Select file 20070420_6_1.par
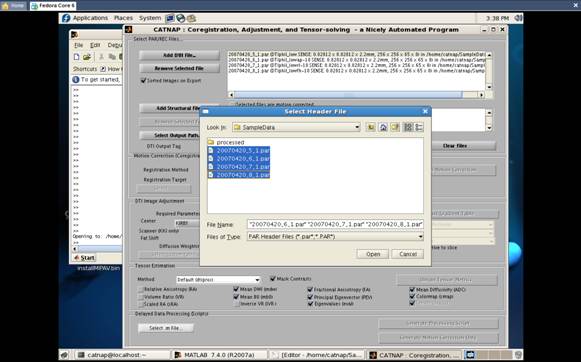The width and height of the screenshot is (581, 362). click(x=239, y=159)
